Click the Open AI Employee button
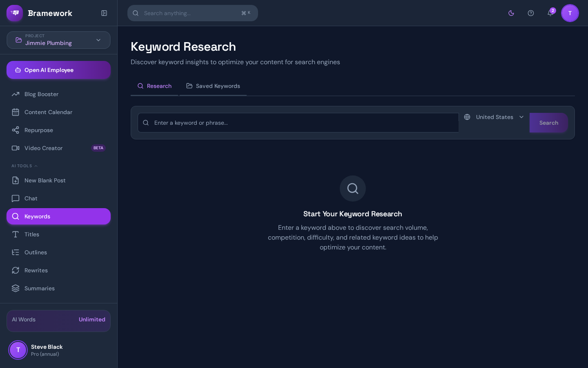This screenshot has width=588, height=368. [x=58, y=70]
